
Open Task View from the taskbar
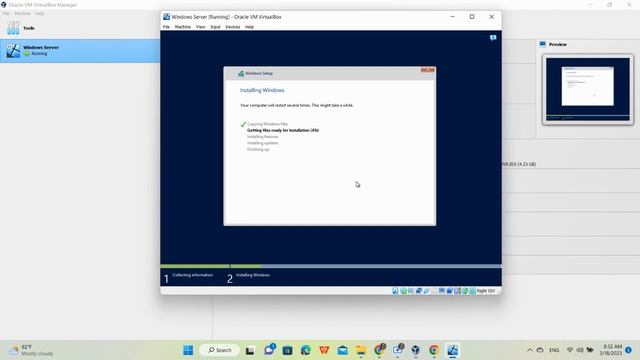click(x=250, y=350)
